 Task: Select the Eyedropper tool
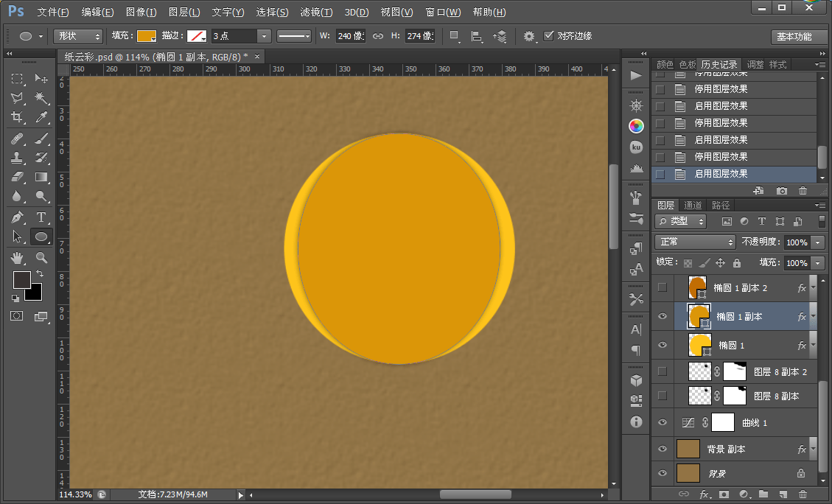41,116
